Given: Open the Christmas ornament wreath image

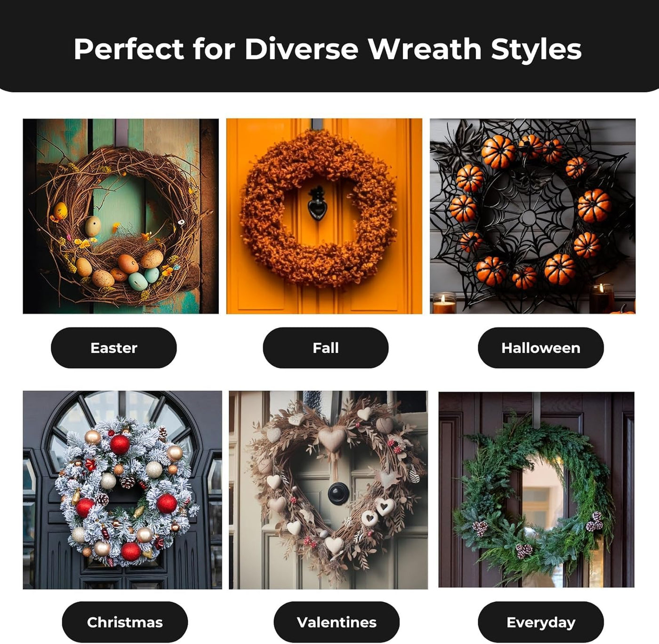Looking at the screenshot, I should point(122,490).
